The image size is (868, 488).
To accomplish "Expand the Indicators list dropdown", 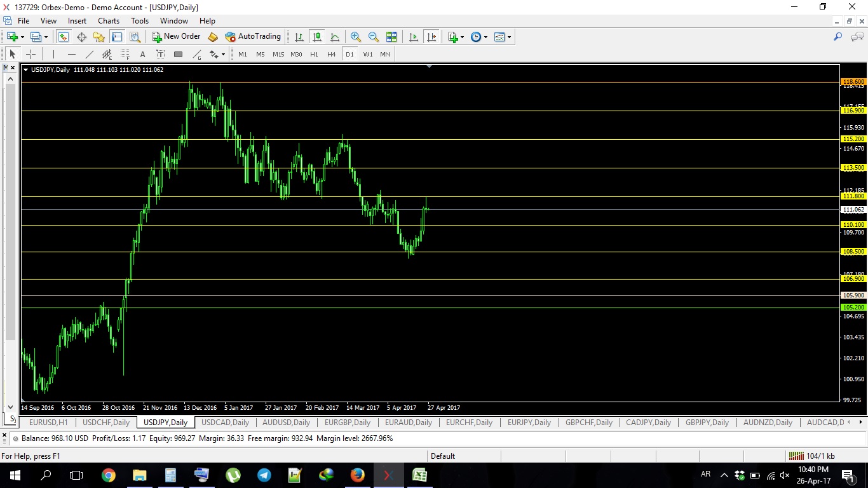I will (462, 37).
